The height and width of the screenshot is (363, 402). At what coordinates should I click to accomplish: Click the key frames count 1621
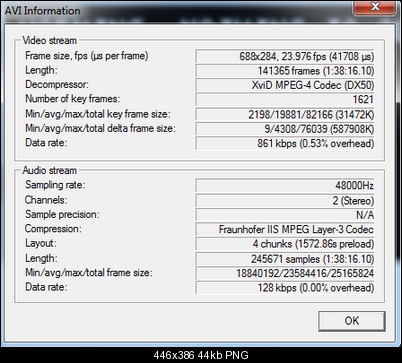[285, 99]
